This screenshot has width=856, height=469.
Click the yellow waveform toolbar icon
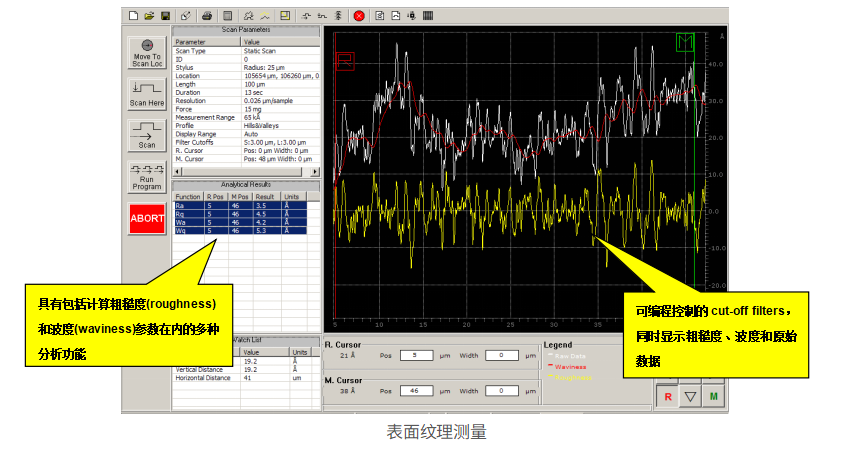click(265, 16)
